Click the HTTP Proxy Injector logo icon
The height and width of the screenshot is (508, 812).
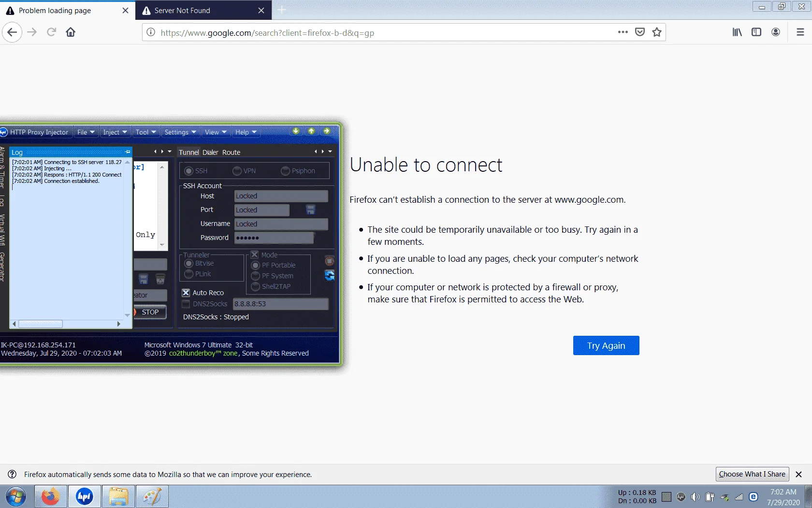pos(3,132)
